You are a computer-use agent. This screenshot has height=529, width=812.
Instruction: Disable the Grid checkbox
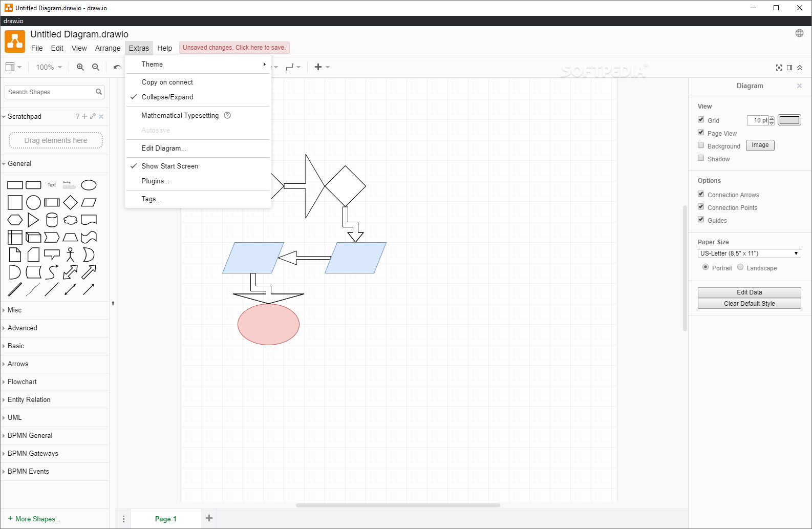tap(701, 120)
